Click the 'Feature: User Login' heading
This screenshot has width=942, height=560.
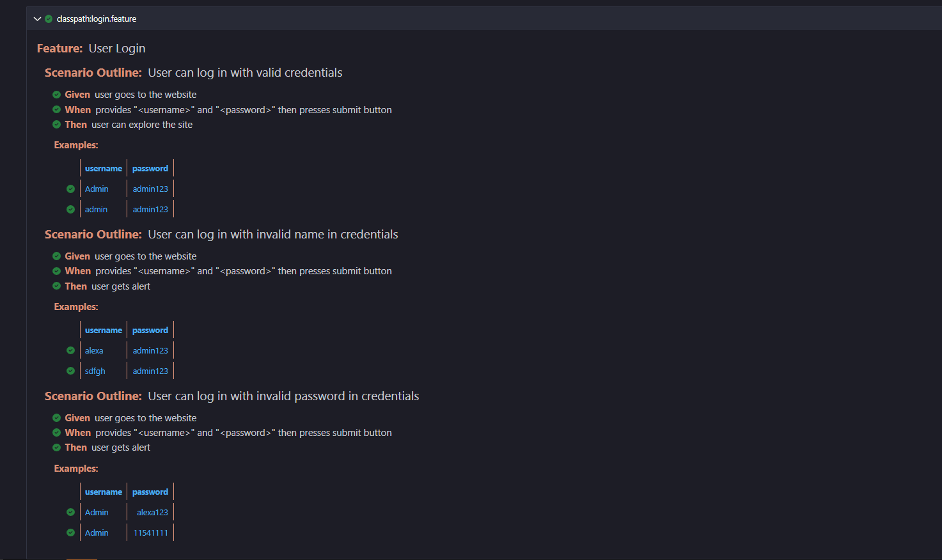[x=91, y=49]
